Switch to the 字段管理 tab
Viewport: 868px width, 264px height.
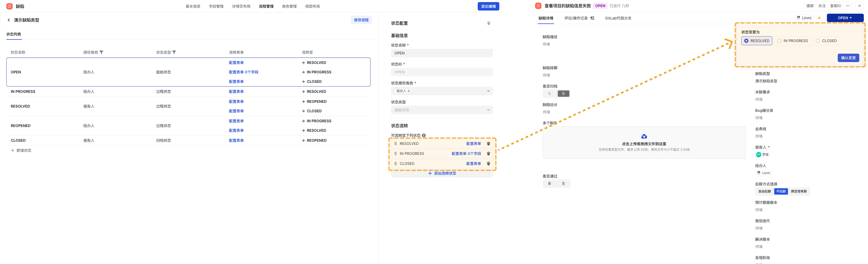click(x=216, y=6)
